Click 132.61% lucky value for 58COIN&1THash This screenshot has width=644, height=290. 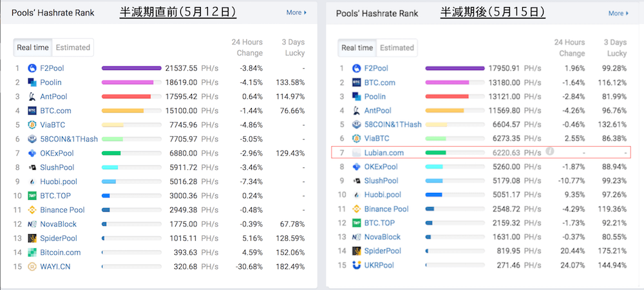(612, 124)
